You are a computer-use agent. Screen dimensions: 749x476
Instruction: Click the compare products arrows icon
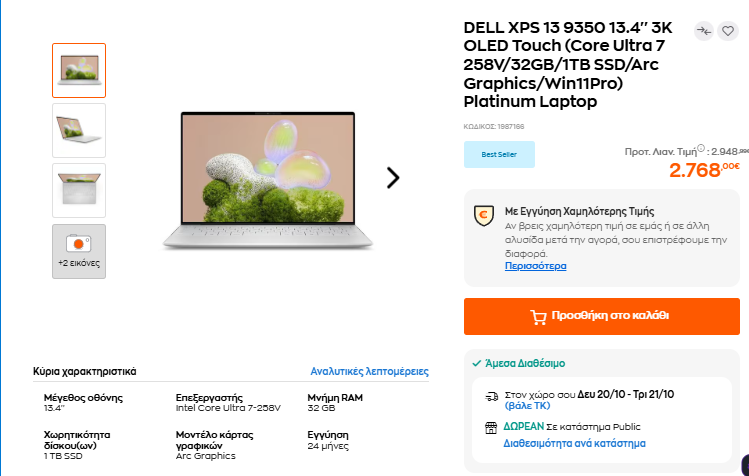pos(704,31)
